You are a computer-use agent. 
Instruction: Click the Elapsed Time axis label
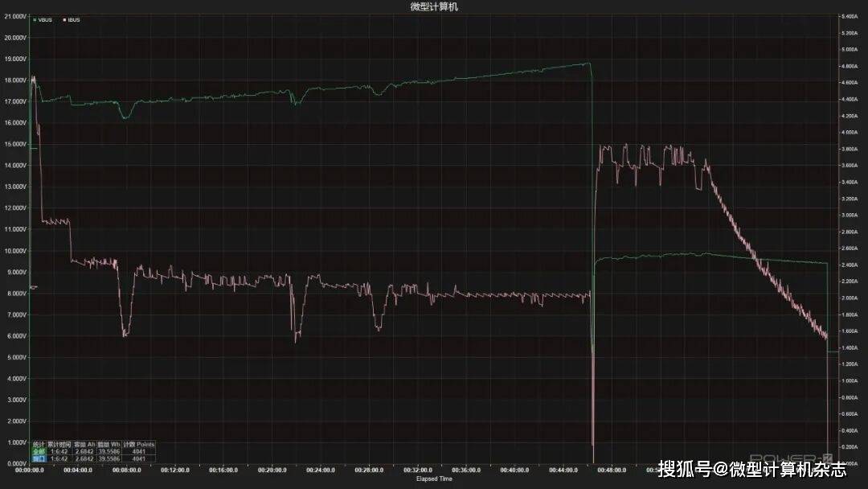[x=434, y=479]
